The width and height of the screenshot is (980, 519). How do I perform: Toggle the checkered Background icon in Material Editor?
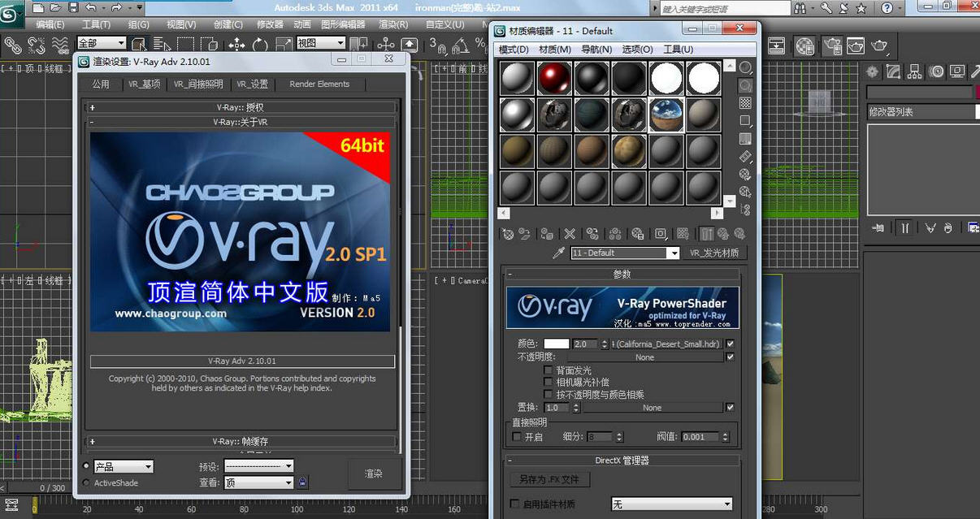coord(744,103)
